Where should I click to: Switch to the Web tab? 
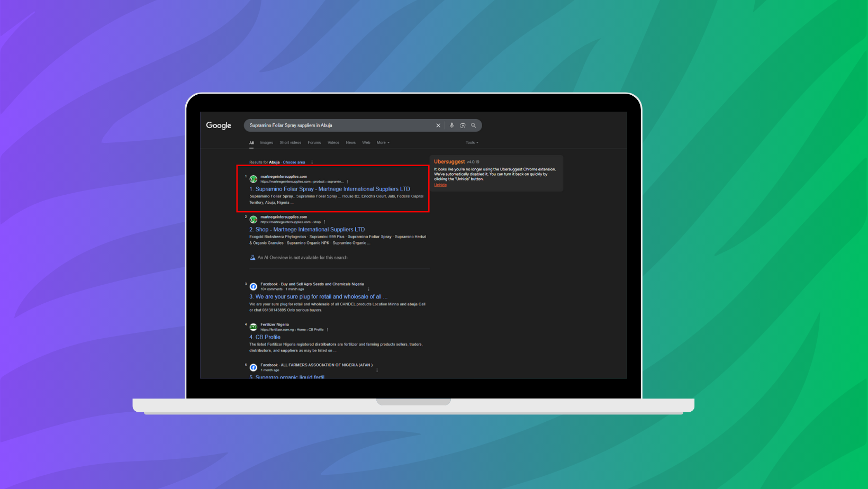[x=366, y=142]
